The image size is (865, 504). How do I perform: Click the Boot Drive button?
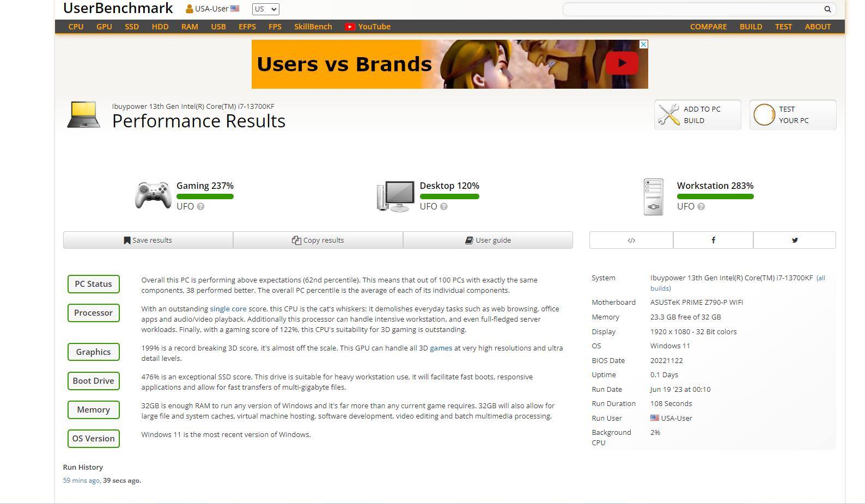(x=94, y=381)
